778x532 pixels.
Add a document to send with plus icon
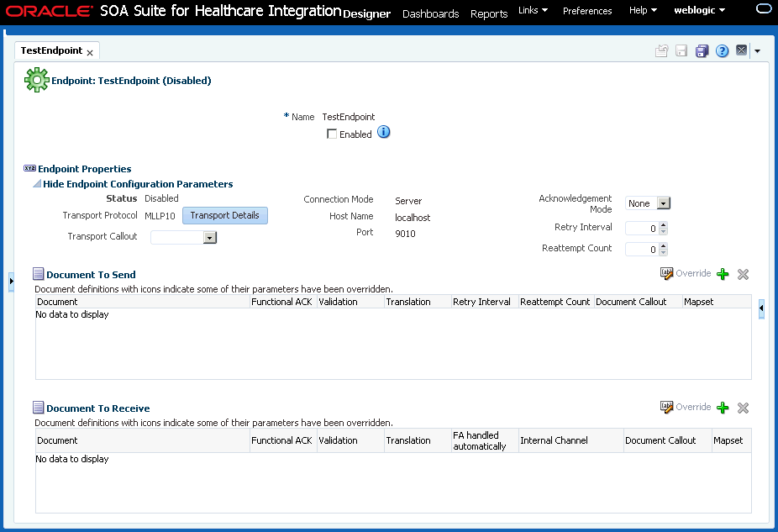pos(723,274)
